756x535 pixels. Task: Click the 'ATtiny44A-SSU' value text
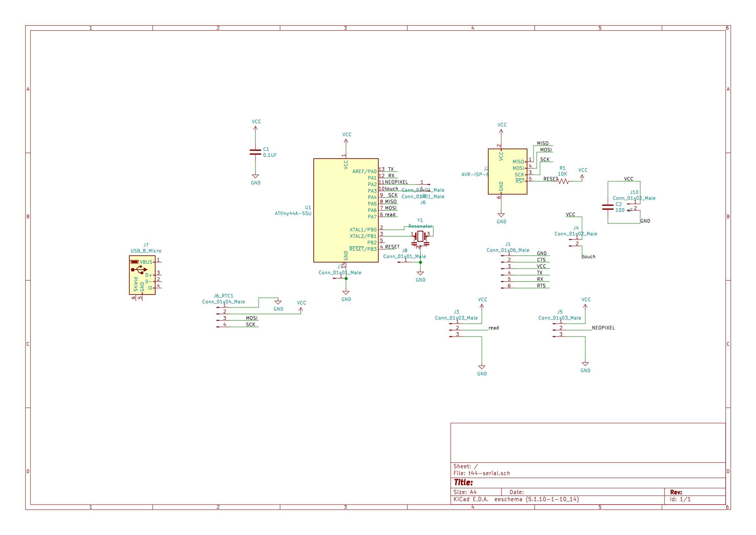[x=293, y=214]
